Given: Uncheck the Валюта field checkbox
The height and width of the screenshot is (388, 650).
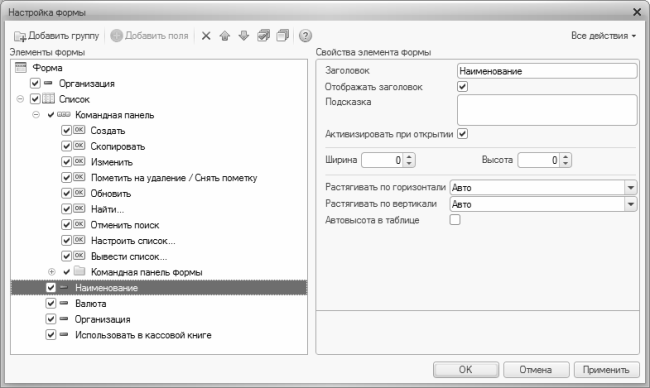Looking at the screenshot, I should [51, 303].
